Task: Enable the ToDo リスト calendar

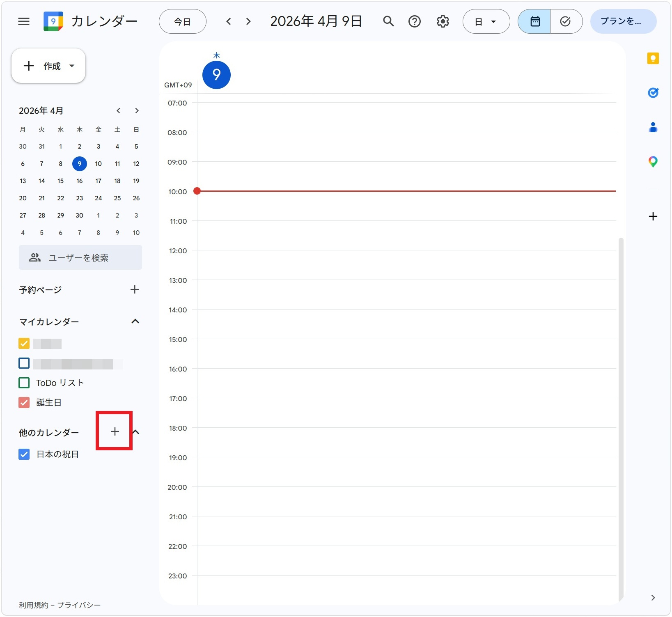Action: (x=24, y=383)
